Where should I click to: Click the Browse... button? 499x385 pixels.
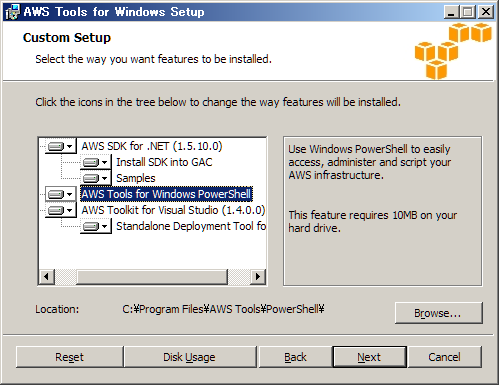439,313
